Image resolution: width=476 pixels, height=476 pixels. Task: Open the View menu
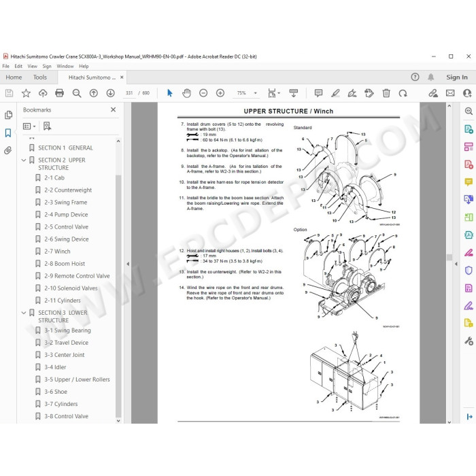coord(32,66)
